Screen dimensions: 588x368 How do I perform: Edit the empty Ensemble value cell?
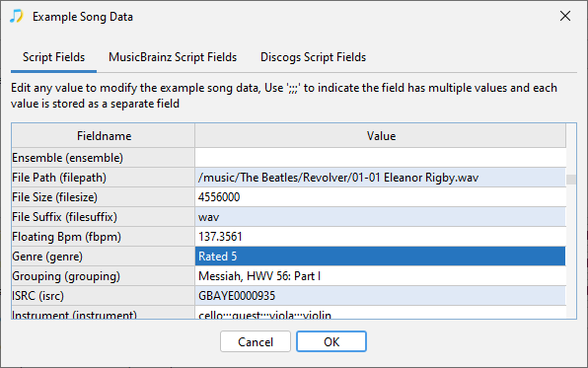pos(381,158)
